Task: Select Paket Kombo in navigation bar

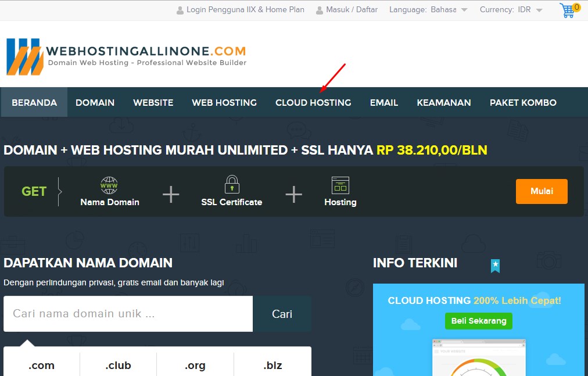Action: click(x=523, y=102)
